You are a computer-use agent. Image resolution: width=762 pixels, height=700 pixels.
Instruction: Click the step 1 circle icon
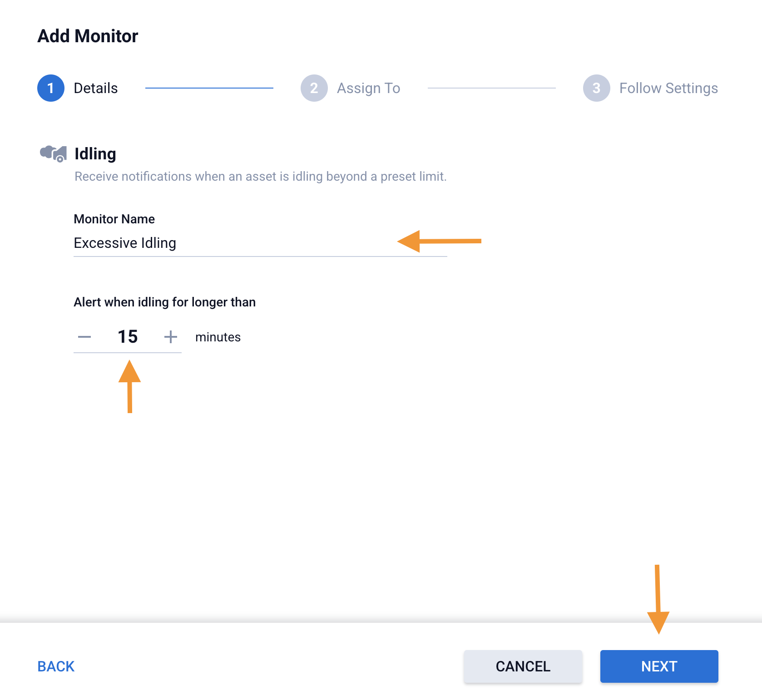(x=51, y=88)
